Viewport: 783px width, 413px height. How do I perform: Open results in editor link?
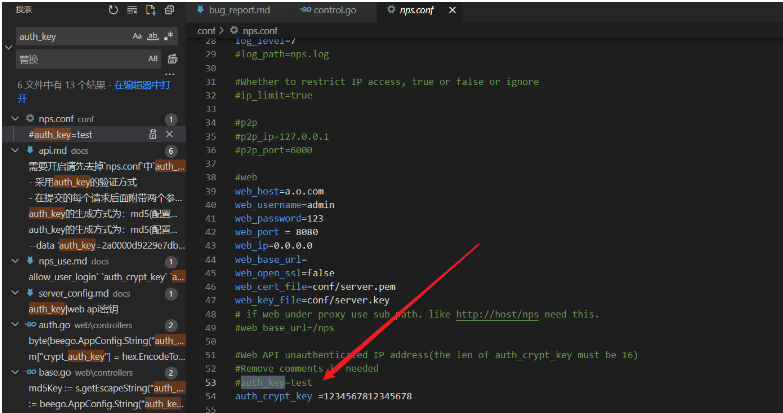(x=142, y=85)
